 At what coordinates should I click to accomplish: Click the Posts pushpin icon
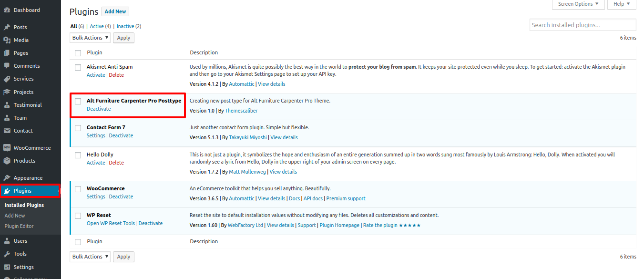click(x=7, y=27)
